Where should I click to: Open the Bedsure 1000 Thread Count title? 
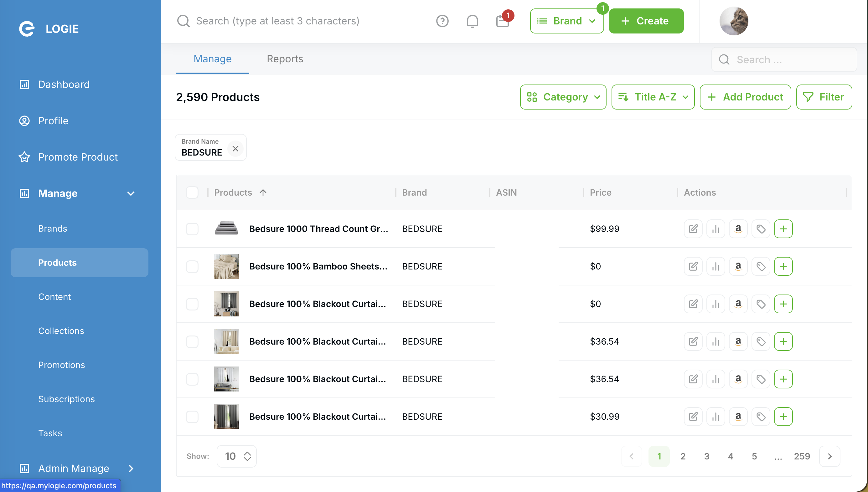click(318, 229)
